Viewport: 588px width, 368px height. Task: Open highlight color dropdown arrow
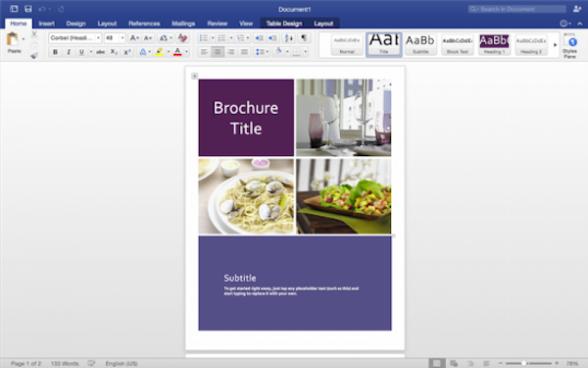(169, 52)
